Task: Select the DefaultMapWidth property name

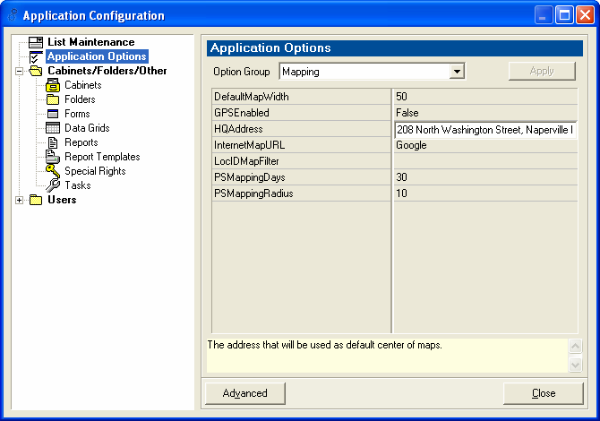Action: (x=251, y=97)
